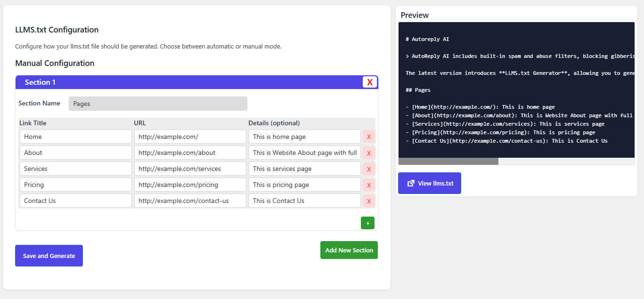
Task: Click the preview horizontal scrollbar thumb
Action: [448, 161]
